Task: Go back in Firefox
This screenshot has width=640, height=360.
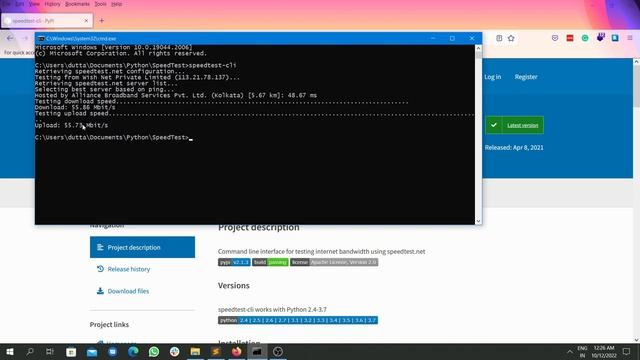Action: click(10, 38)
